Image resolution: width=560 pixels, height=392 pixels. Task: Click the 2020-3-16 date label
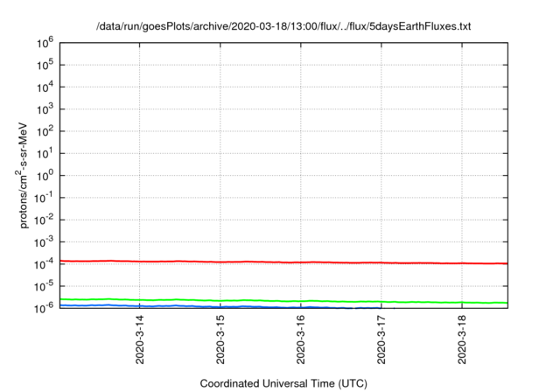[x=301, y=339]
